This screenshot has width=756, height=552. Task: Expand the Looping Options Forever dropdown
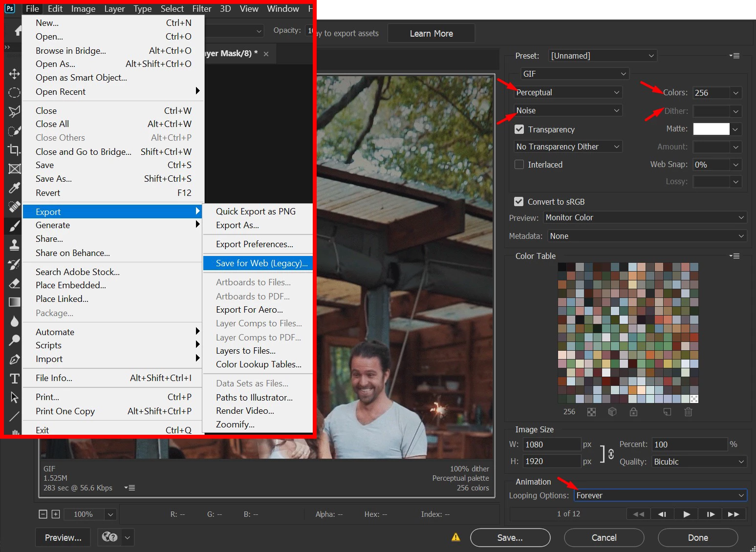pyautogui.click(x=661, y=495)
